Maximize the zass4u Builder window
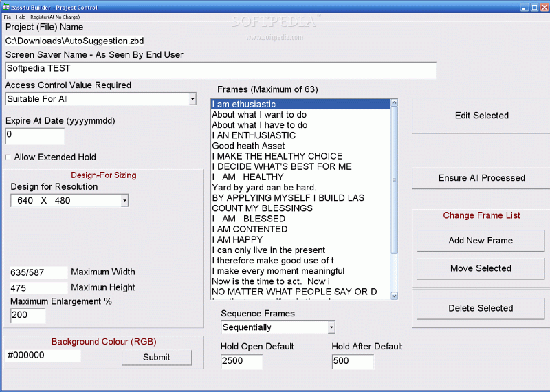The height and width of the screenshot is (392, 550). (x=534, y=7)
